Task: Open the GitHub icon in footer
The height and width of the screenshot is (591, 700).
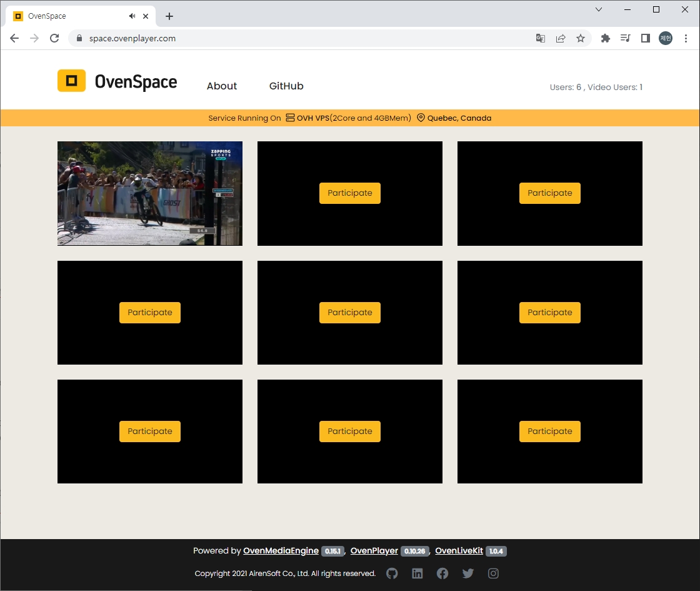Action: click(x=392, y=573)
